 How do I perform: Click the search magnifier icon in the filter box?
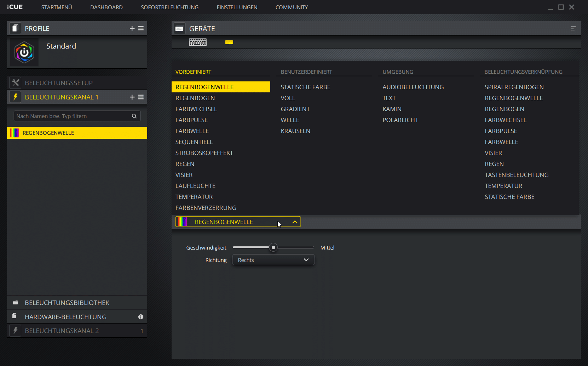pyautogui.click(x=134, y=116)
